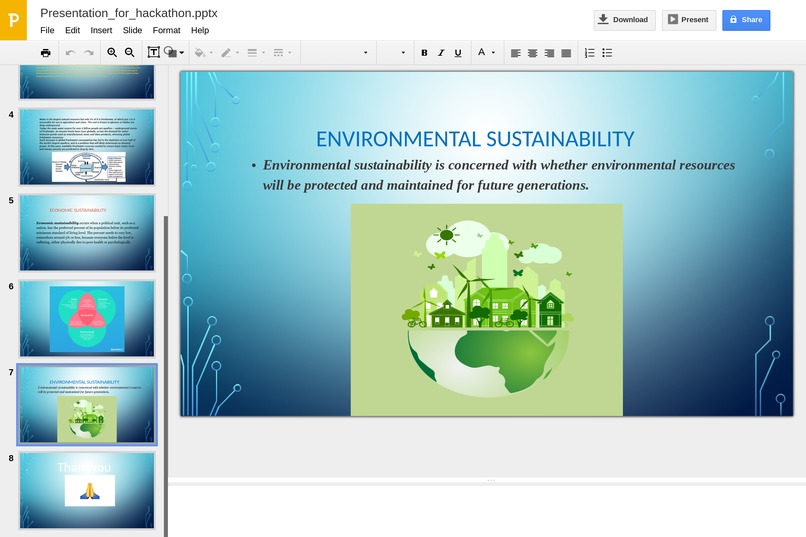Screen dimensions: 806x537
Task: Insert a text box
Action: (x=153, y=52)
